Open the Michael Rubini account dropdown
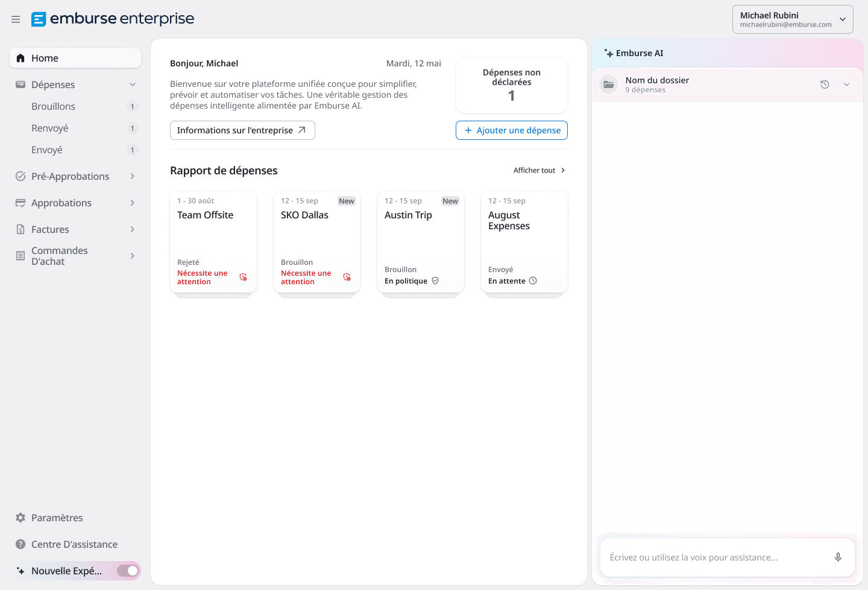 click(793, 19)
